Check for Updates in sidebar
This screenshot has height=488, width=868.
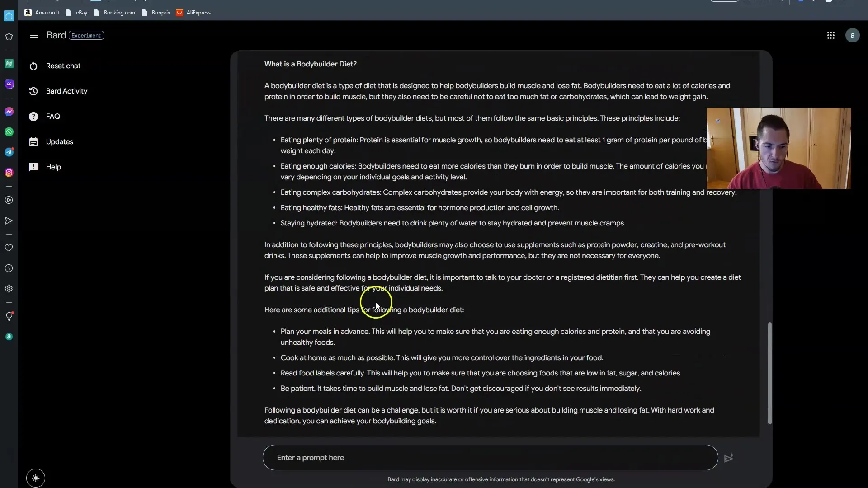60,141
